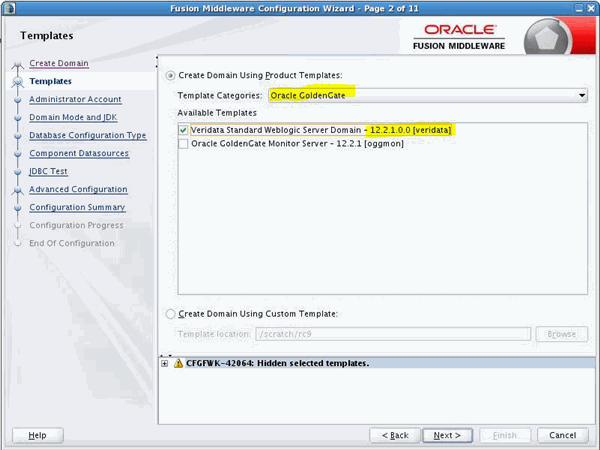Screen dimensions: 600x450
Task: Select the Templates step in sidebar
Action: pyautogui.click(x=51, y=81)
